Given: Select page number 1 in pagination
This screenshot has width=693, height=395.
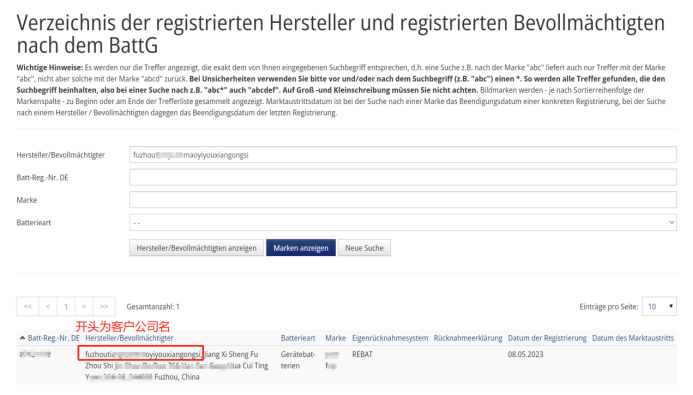Looking at the screenshot, I should (x=66, y=306).
